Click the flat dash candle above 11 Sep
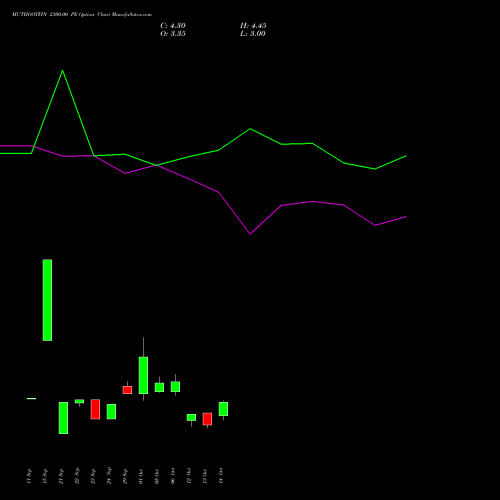This screenshot has width=500, height=500. click(x=31, y=398)
